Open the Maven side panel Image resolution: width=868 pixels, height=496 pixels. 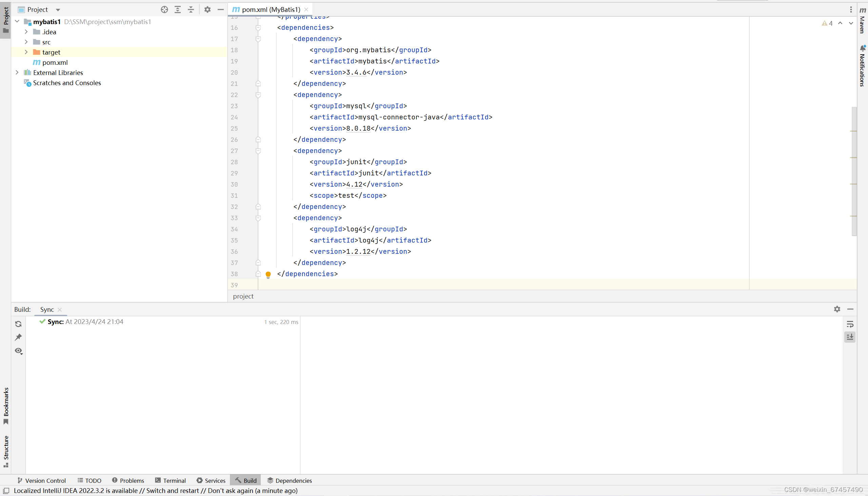[x=863, y=20]
